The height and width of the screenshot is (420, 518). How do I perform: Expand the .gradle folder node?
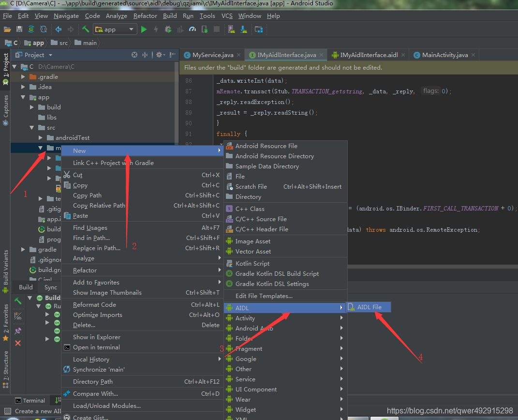point(23,76)
